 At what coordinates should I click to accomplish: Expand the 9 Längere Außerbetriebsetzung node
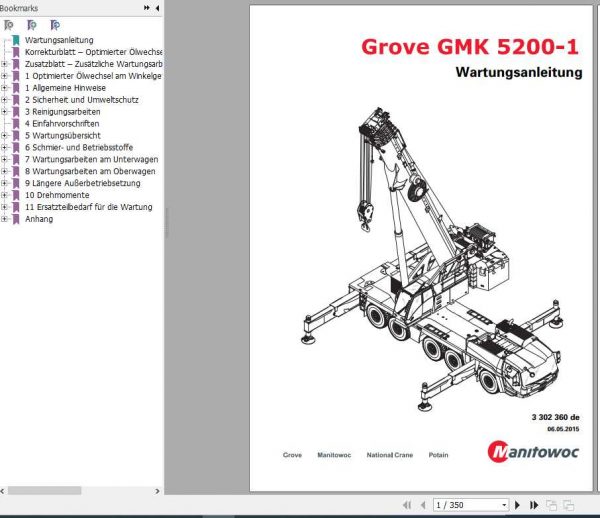pyautogui.click(x=4, y=183)
